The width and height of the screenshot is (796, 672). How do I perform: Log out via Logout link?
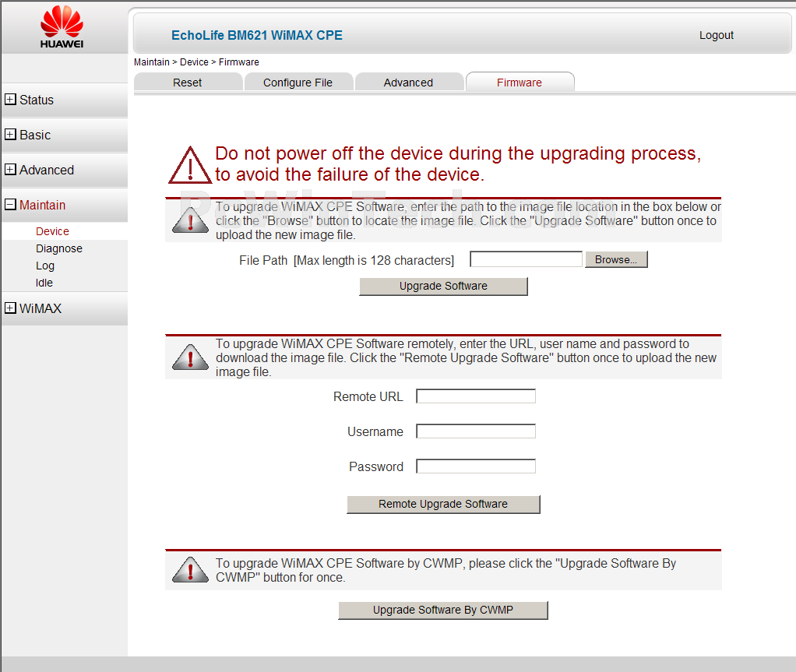point(717,35)
